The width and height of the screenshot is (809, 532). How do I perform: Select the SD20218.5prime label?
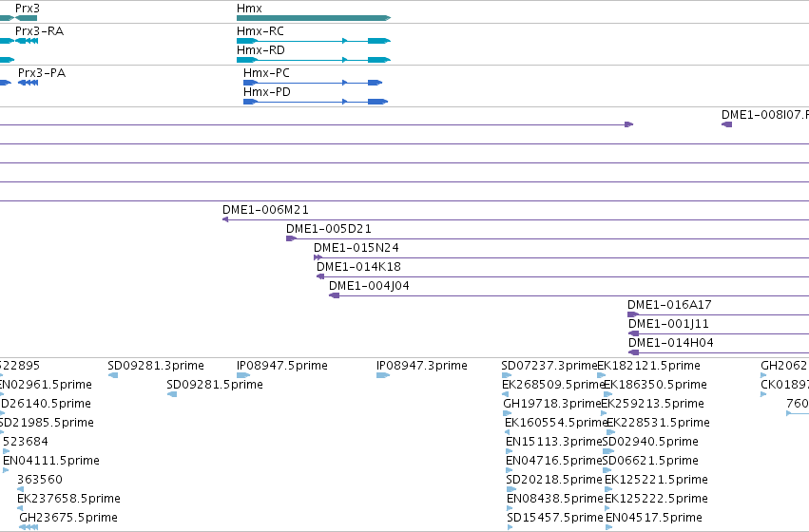[554, 481]
